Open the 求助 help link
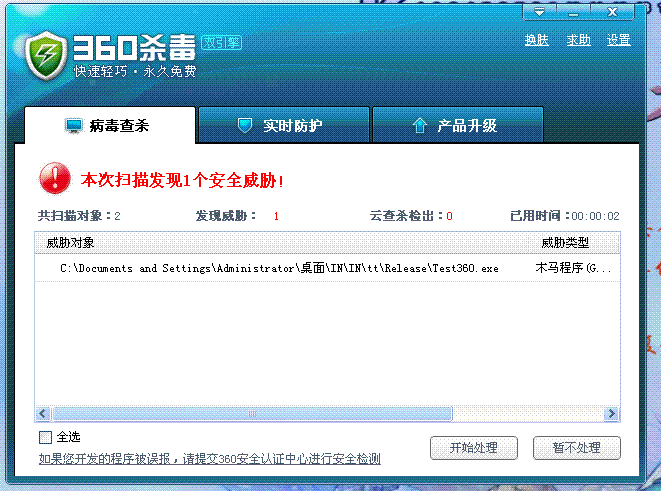 click(x=578, y=40)
